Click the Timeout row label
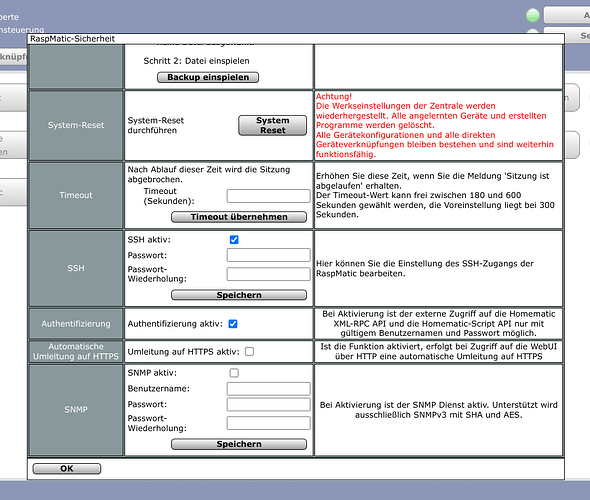 pos(76,195)
